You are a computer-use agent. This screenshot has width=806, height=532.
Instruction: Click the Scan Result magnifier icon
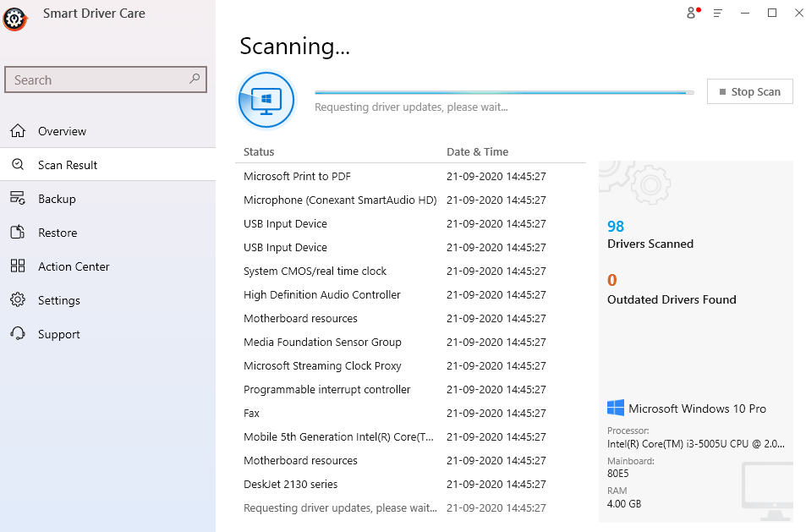click(x=18, y=164)
